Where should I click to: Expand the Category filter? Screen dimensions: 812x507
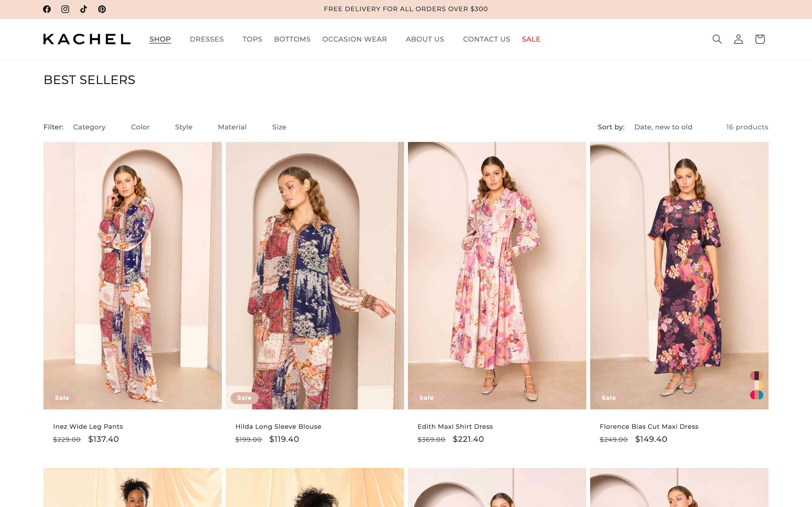tap(89, 127)
